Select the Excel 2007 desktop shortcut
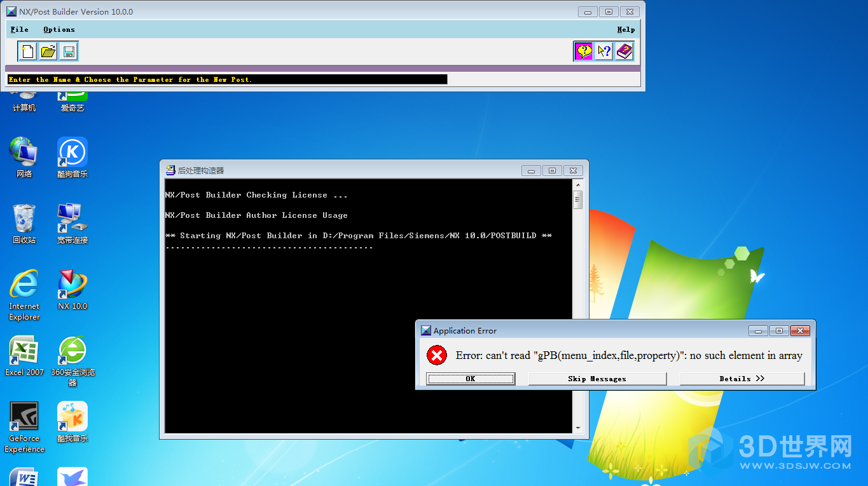 [24, 356]
